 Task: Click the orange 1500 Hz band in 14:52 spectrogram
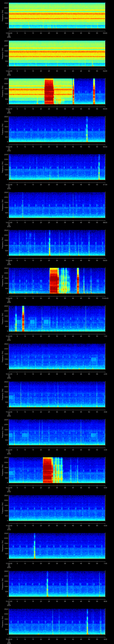[57, 14]
